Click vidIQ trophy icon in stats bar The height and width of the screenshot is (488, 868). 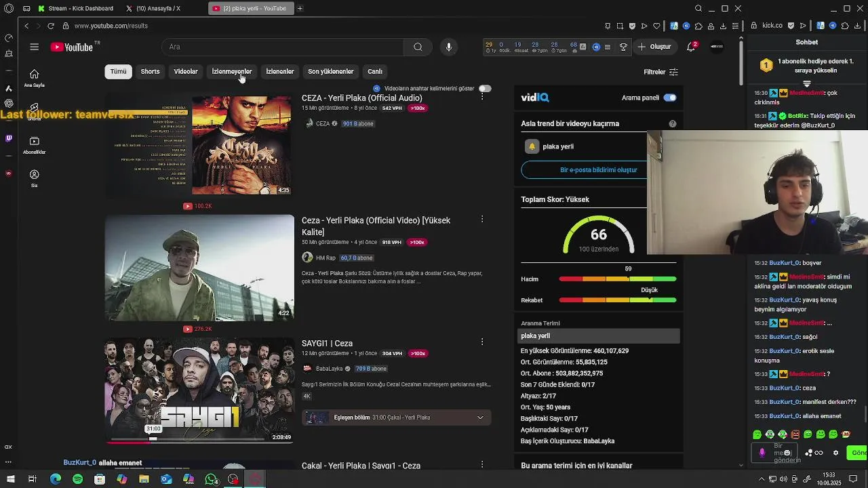click(623, 47)
